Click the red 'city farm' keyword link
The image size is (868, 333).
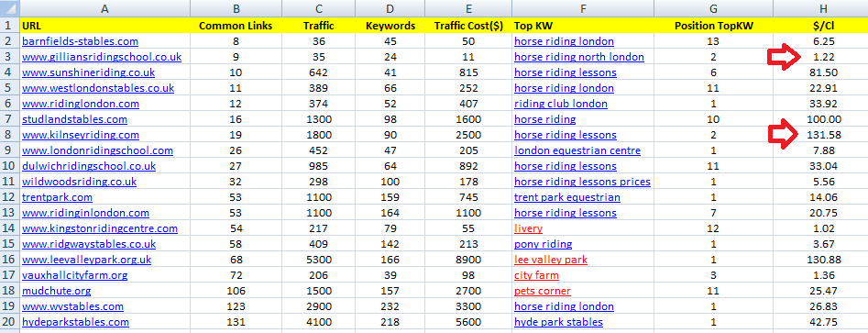[x=536, y=275]
